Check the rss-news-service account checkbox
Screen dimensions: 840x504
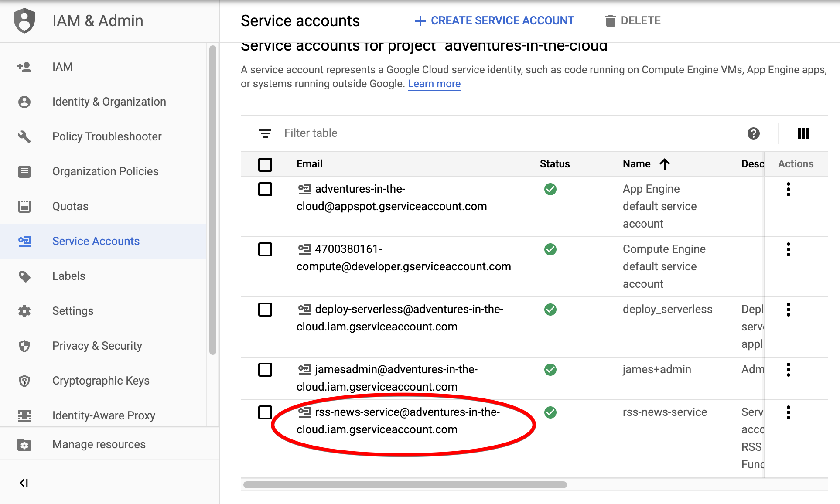coord(265,412)
